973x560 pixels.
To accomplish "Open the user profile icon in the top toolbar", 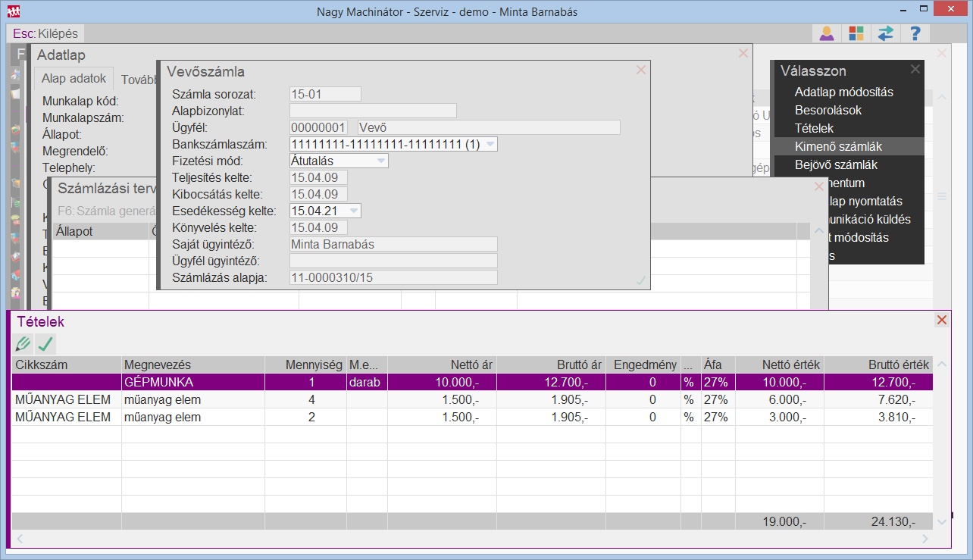I will tap(826, 33).
